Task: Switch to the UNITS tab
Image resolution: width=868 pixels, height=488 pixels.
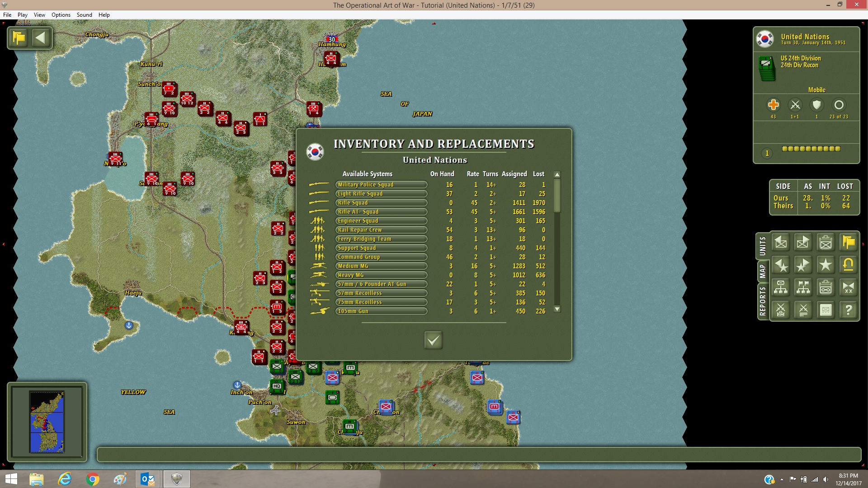Action: point(763,246)
